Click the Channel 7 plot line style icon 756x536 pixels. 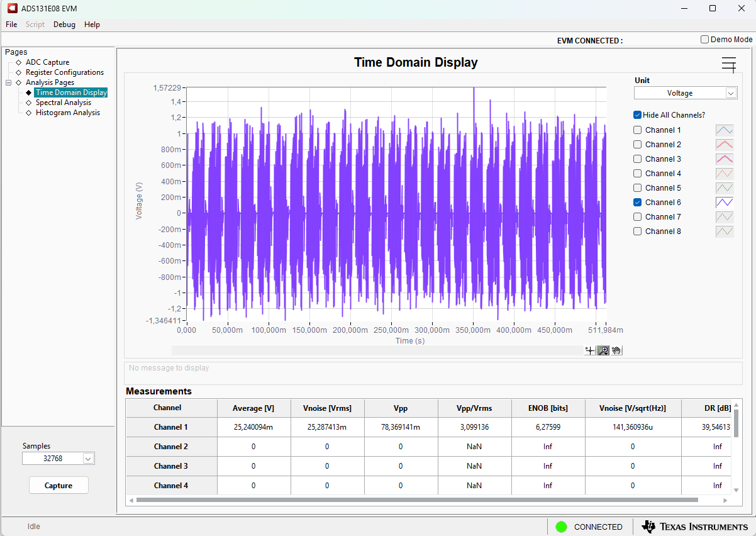[725, 217]
